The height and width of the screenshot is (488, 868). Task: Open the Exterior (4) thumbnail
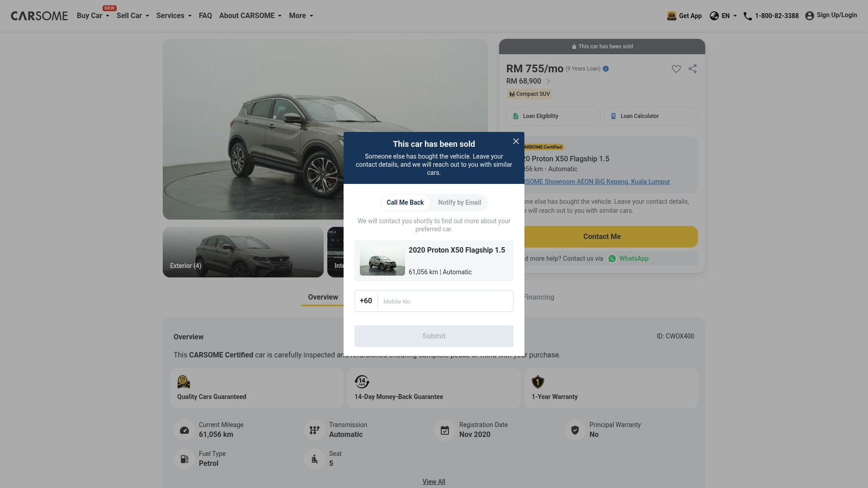click(243, 252)
